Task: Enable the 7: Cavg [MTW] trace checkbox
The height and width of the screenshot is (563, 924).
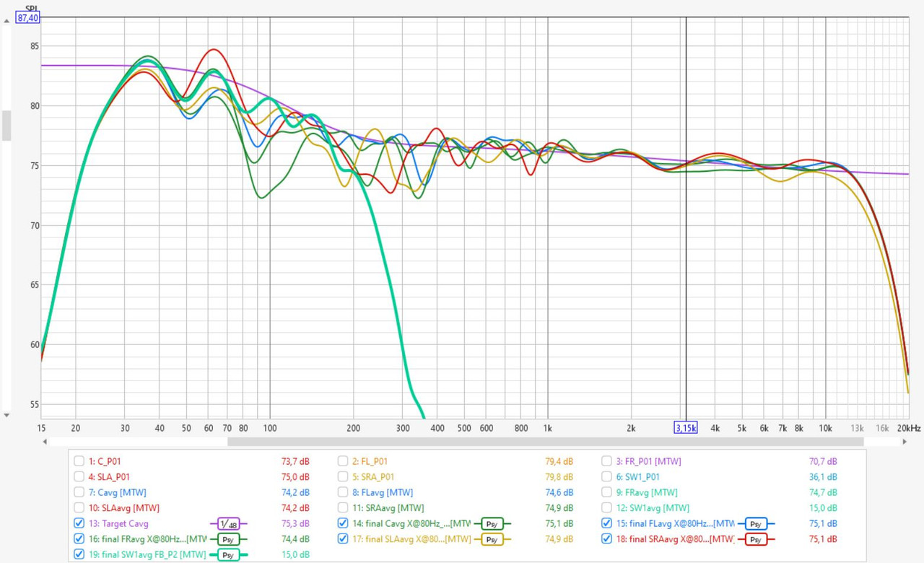Action: coord(79,492)
